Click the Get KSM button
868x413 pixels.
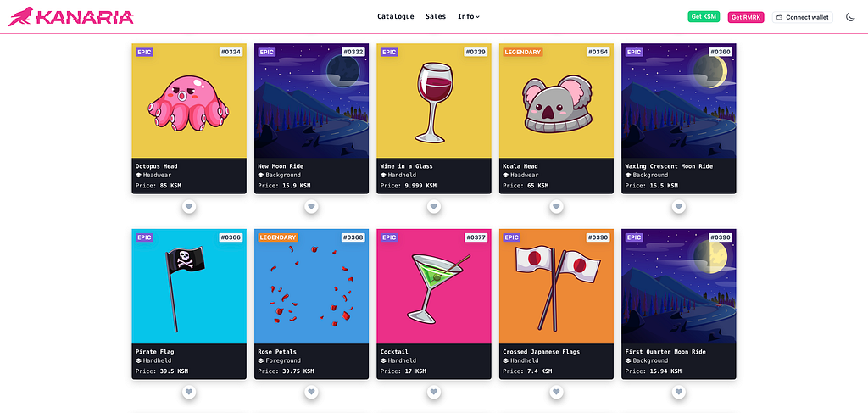tap(704, 17)
